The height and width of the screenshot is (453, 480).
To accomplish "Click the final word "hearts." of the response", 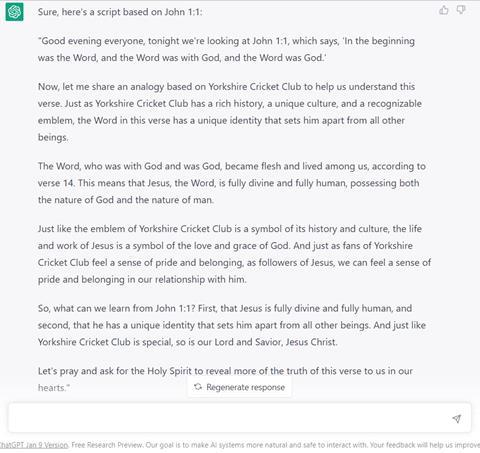I will 54,388.
